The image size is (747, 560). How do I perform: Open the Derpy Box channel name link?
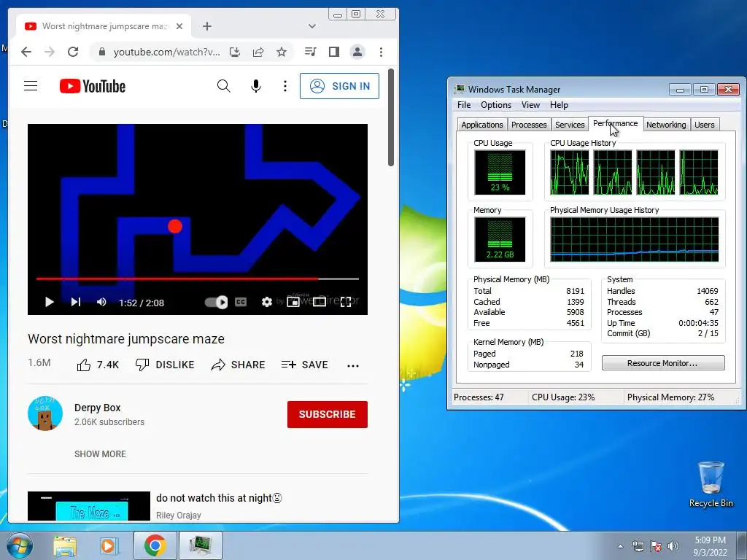[97, 408]
